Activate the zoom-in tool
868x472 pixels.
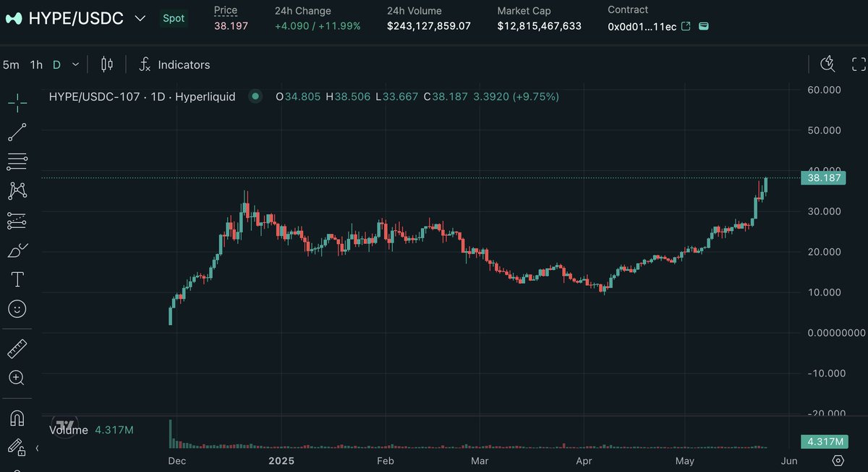16,377
